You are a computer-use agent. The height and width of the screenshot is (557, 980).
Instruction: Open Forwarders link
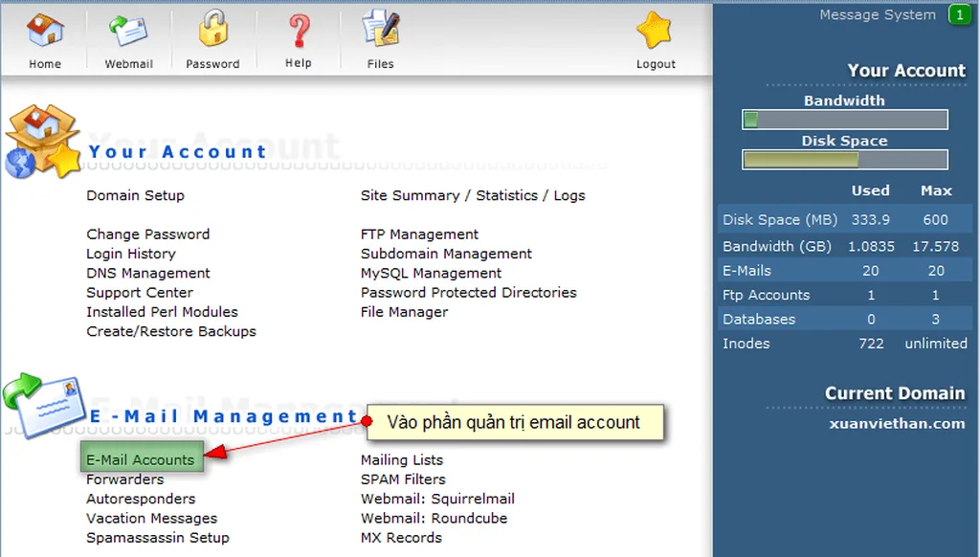[x=125, y=479]
